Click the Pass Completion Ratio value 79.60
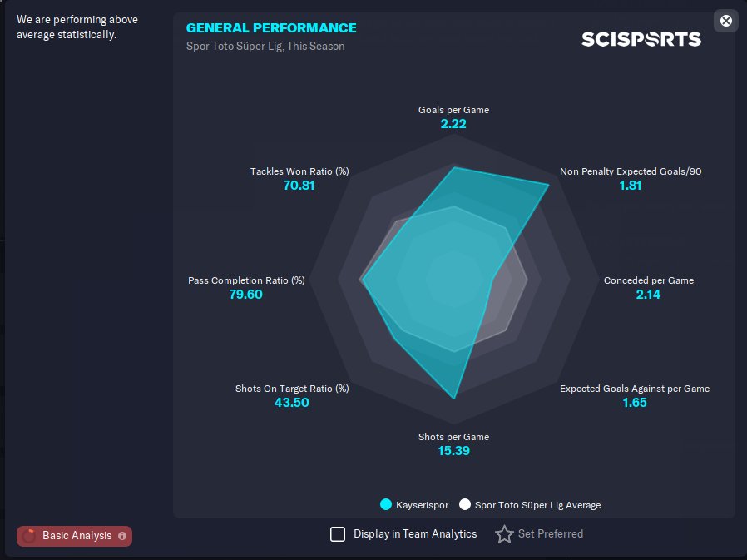Screen dimensions: 747x560 pos(246,294)
